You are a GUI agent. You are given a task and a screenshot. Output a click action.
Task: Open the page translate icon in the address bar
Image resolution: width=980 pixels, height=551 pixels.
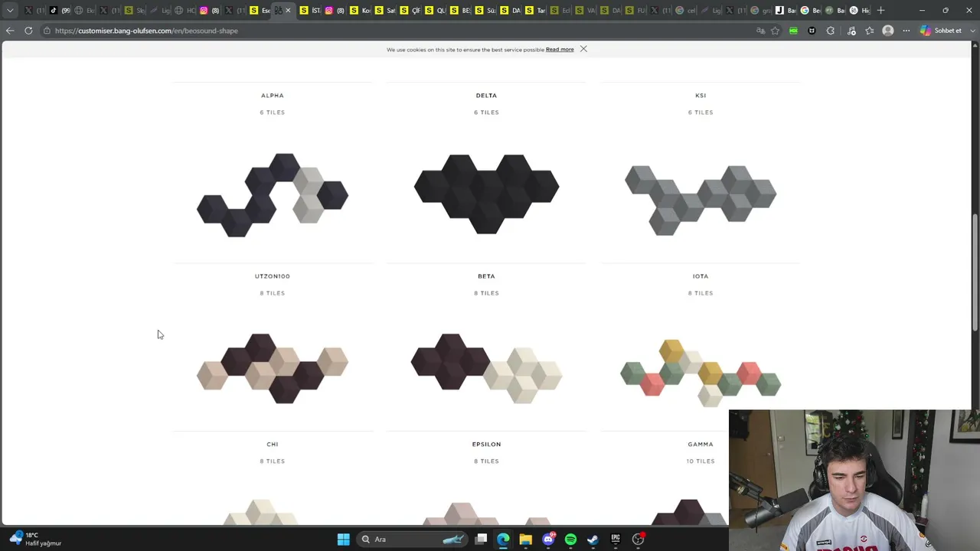point(760,31)
